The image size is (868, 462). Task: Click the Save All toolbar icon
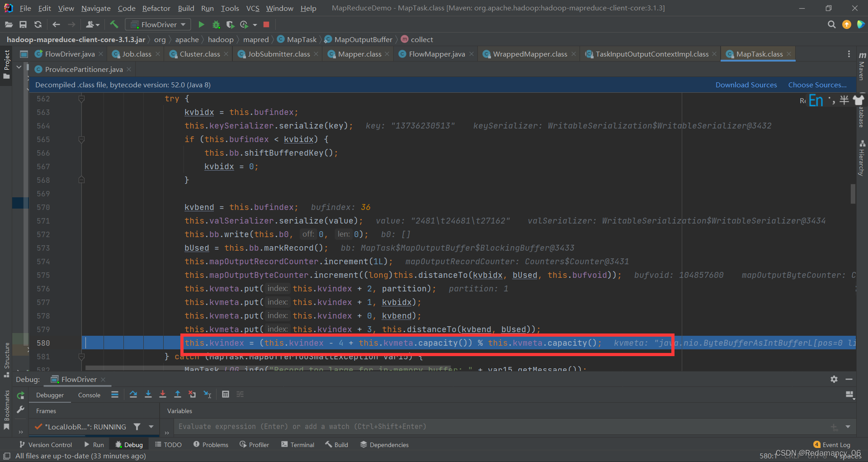click(x=23, y=24)
